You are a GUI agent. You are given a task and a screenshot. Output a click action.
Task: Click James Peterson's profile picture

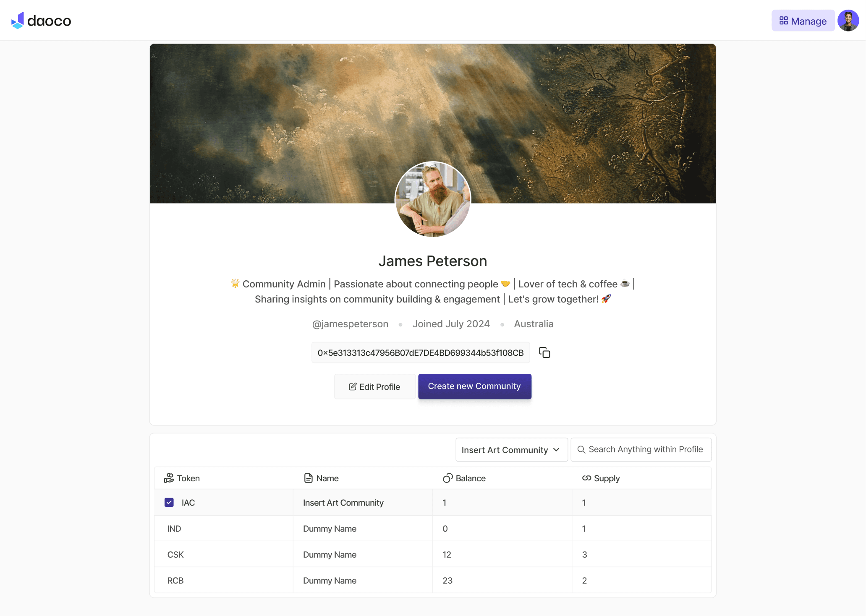[433, 199]
